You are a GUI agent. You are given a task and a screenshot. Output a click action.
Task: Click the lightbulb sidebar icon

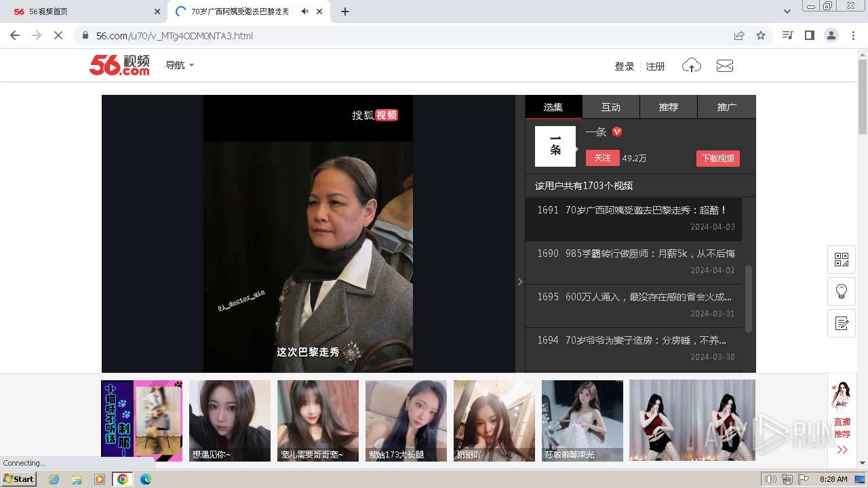(x=842, y=291)
